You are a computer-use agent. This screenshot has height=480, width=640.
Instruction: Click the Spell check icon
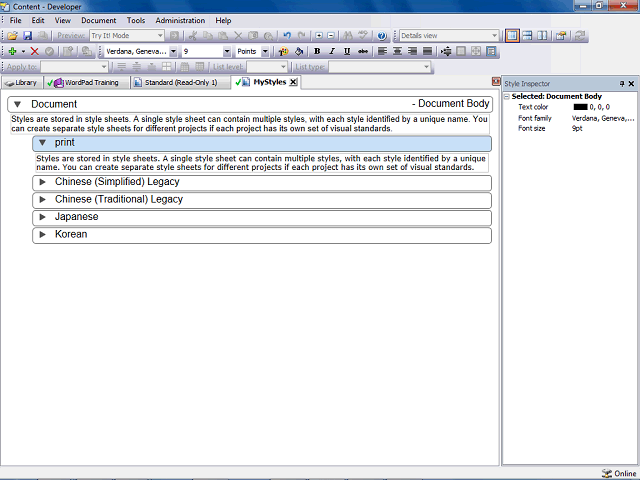(x=363, y=36)
